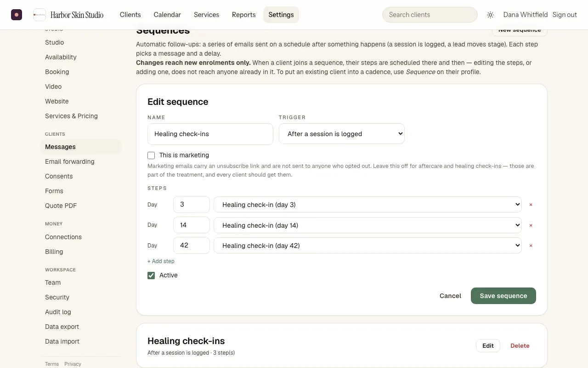Click the day number field showing 14
The image size is (588, 368).
click(192, 225)
